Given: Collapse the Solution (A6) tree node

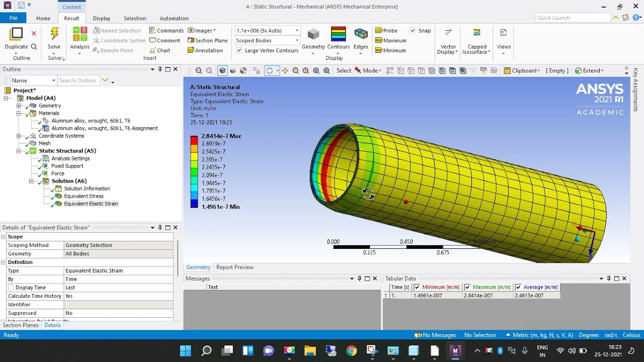Looking at the screenshot, I should (31, 181).
